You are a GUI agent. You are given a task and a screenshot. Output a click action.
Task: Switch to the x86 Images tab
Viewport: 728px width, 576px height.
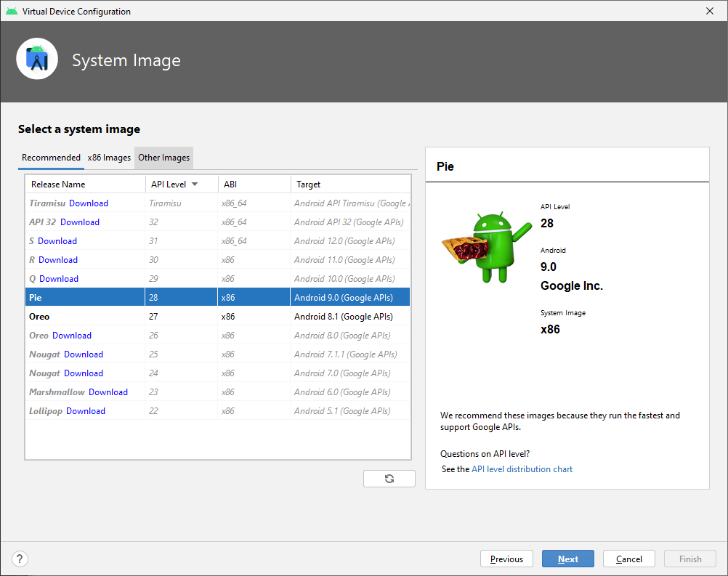tap(109, 158)
